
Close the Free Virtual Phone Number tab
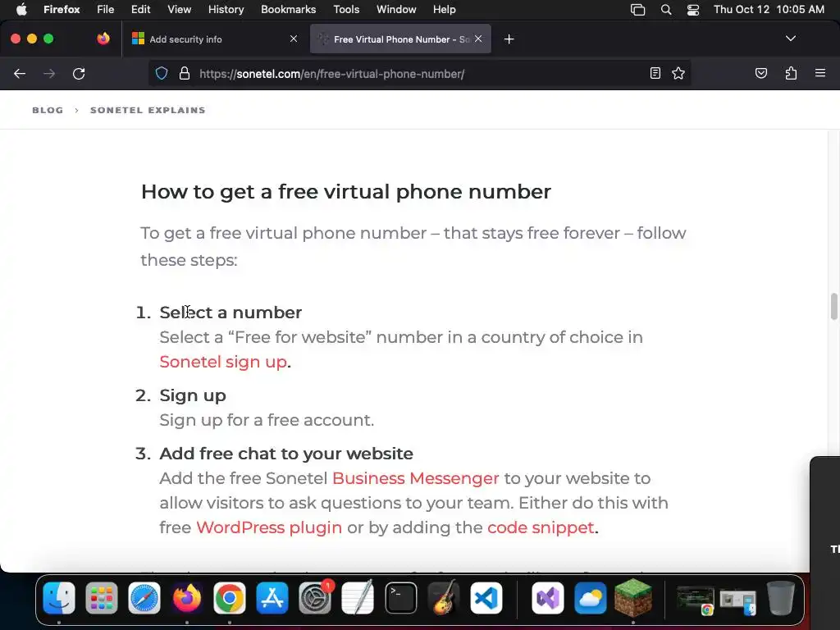pos(478,39)
